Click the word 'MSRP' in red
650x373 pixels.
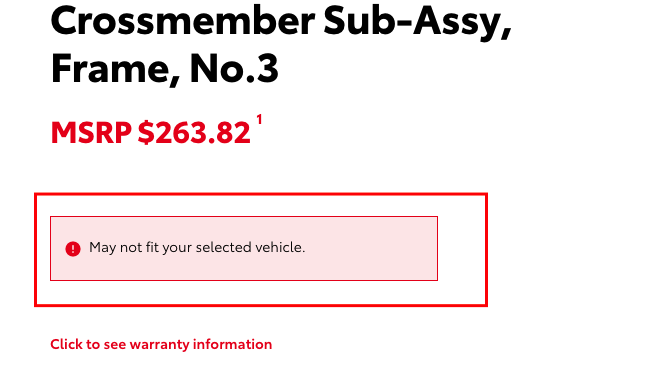pos(91,133)
